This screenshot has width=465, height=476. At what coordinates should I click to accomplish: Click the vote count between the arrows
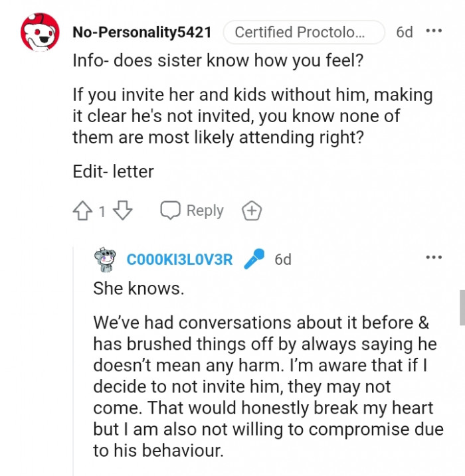[102, 212]
